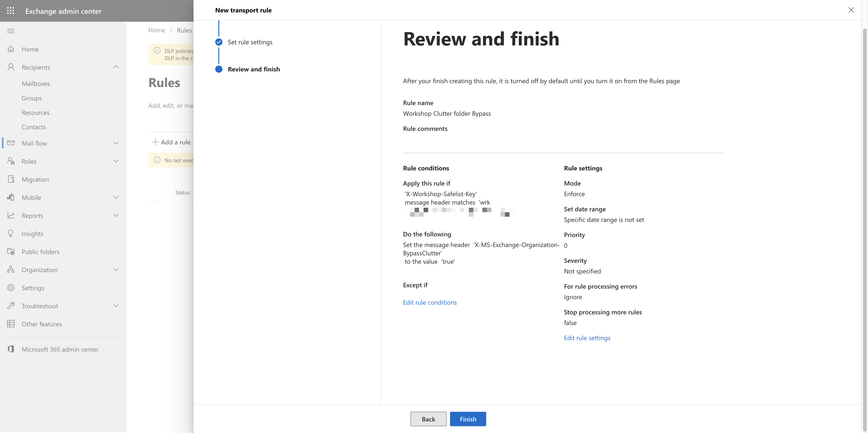
Task: Click the 'Enforce' mode value
Action: [x=574, y=194]
